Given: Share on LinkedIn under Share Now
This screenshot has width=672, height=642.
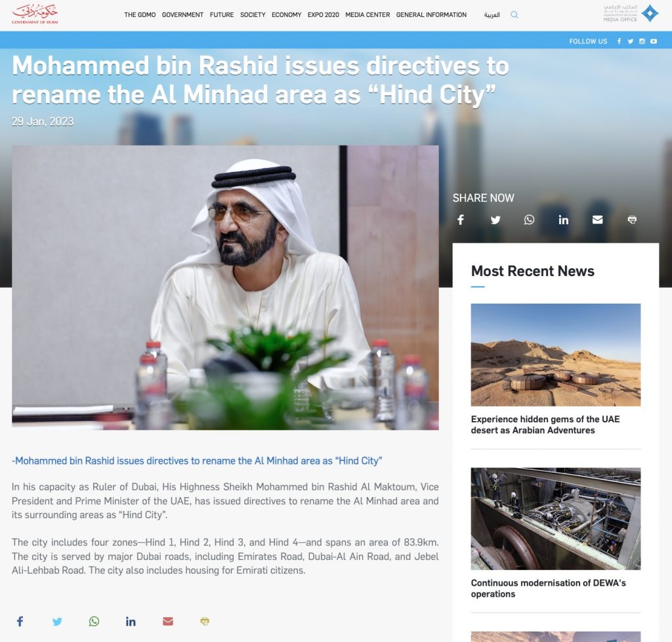Looking at the screenshot, I should 564,220.
